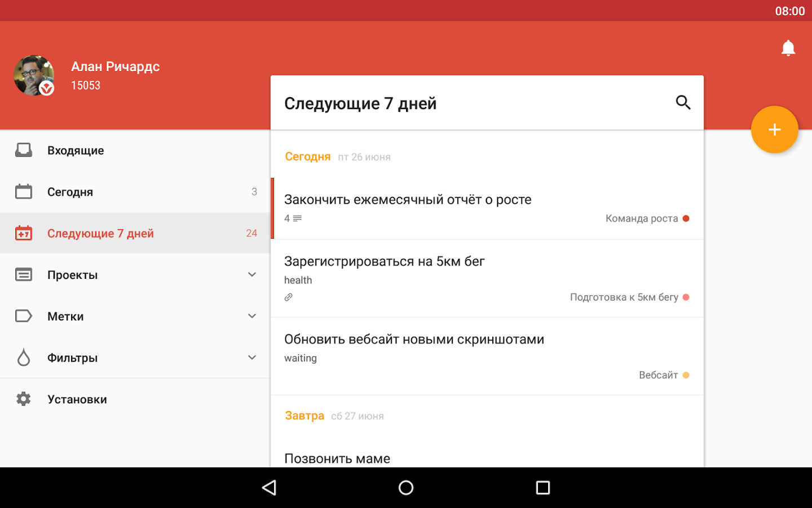The width and height of the screenshot is (812, 508).
Task: Open Метки sidebar entry
Action: 135,316
